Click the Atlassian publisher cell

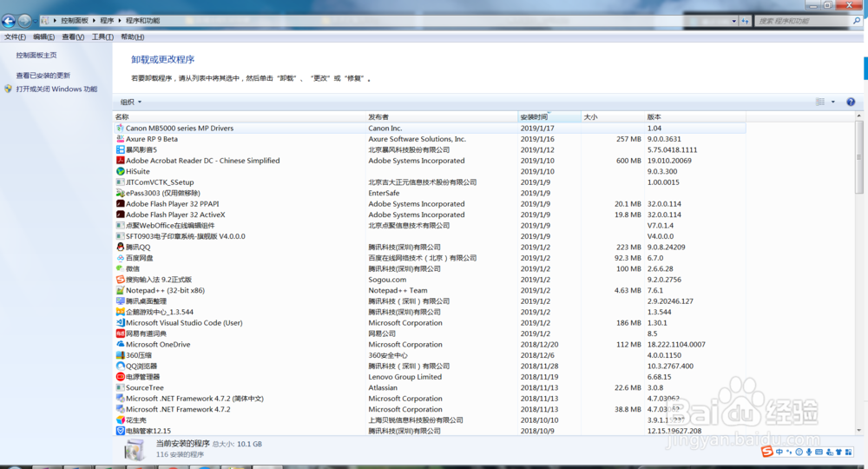pyautogui.click(x=383, y=387)
